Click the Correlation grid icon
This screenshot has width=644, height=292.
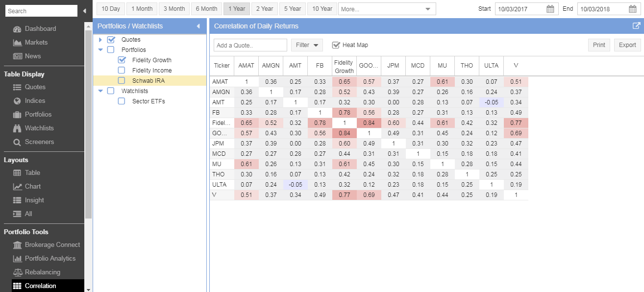[x=18, y=286]
